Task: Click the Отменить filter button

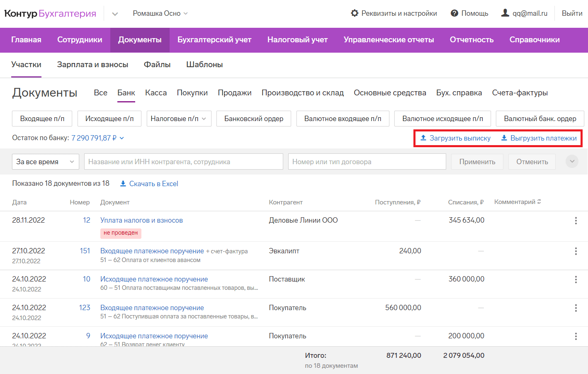Action: click(x=532, y=162)
